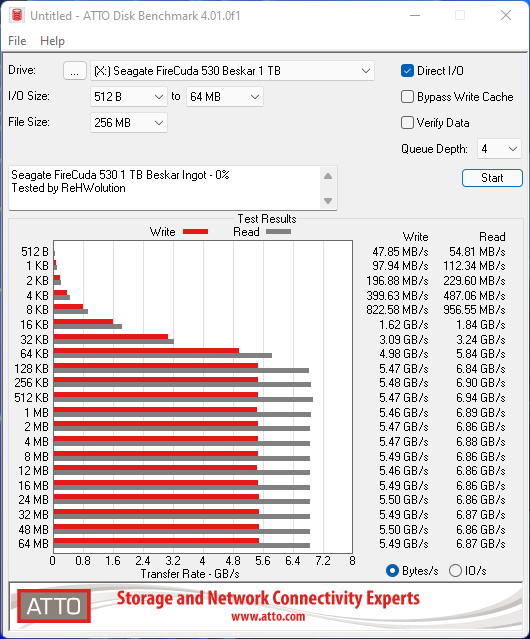Disable the Direct I/O checkbox
Image resolution: width=530 pixels, height=639 pixels.
(407, 71)
